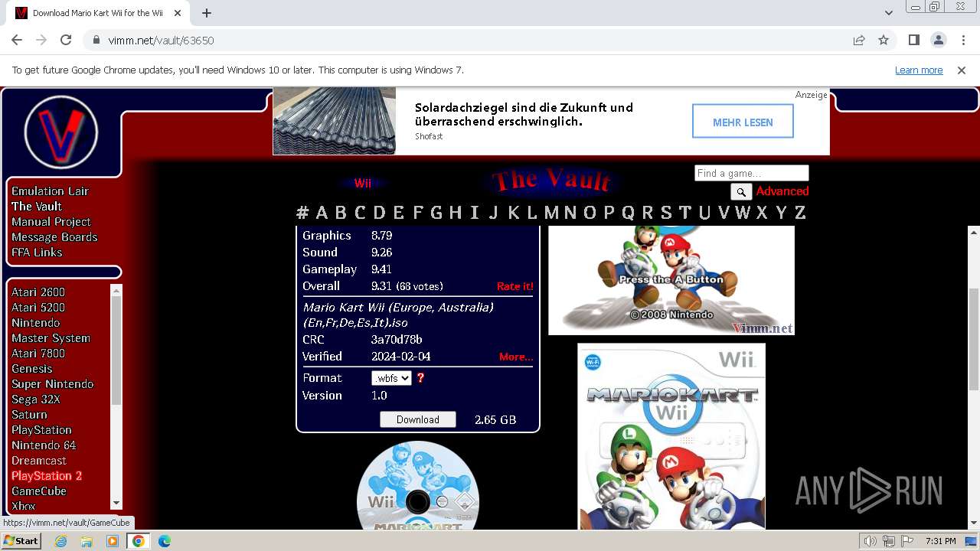
Task: Select Atari 5200 in system list
Action: pos(38,308)
